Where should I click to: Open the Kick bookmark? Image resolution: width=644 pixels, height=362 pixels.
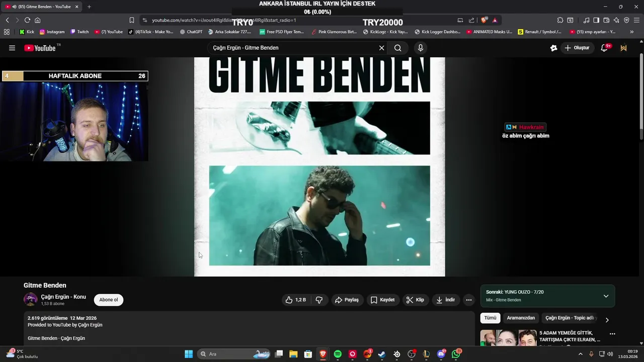(x=27, y=32)
